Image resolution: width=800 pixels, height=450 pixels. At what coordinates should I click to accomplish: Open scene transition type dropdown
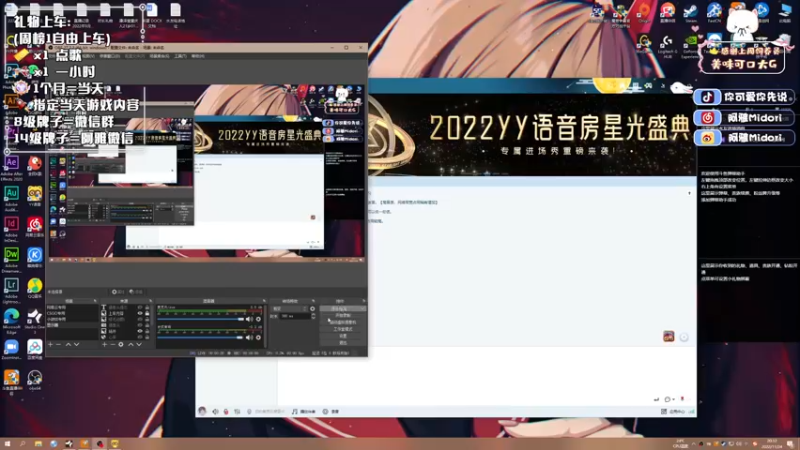coord(290,309)
